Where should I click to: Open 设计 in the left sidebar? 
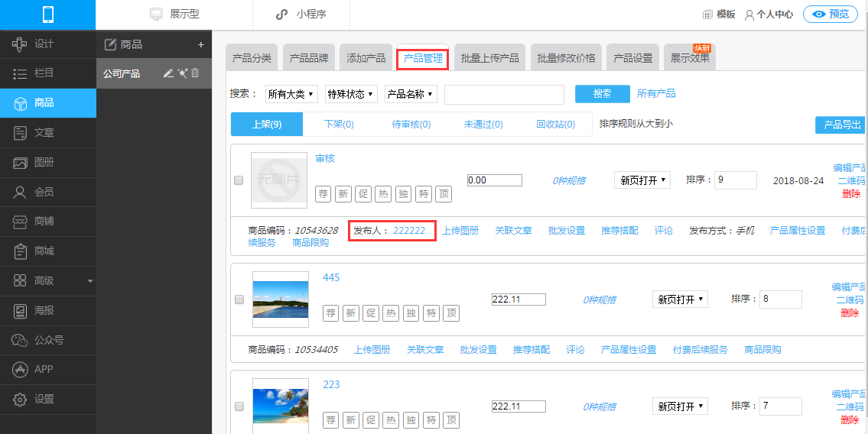coord(44,44)
